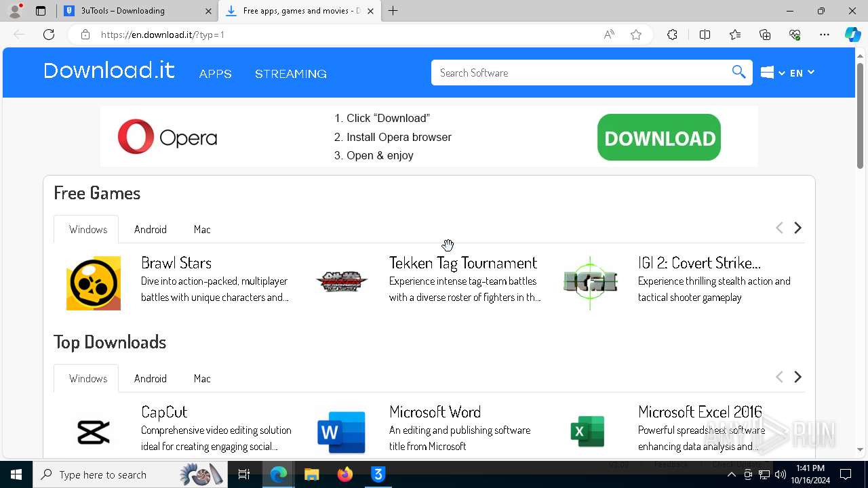Open the Favorites list icon
The image size is (868, 488).
735,35
